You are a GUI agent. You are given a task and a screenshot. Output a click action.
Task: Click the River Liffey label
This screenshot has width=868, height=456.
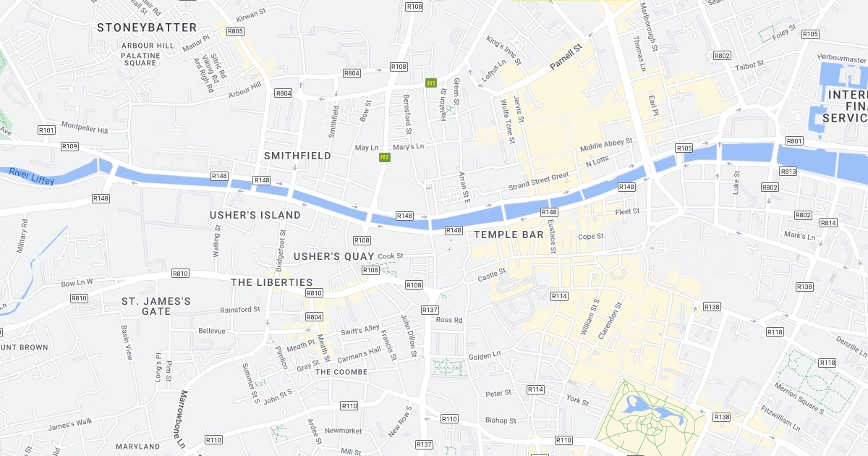(32, 176)
